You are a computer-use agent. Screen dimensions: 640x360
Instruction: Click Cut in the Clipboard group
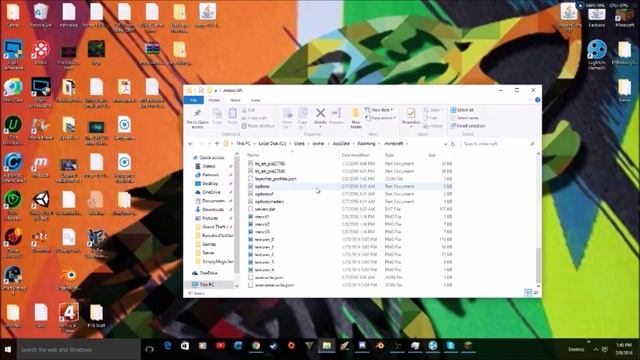pos(249,110)
